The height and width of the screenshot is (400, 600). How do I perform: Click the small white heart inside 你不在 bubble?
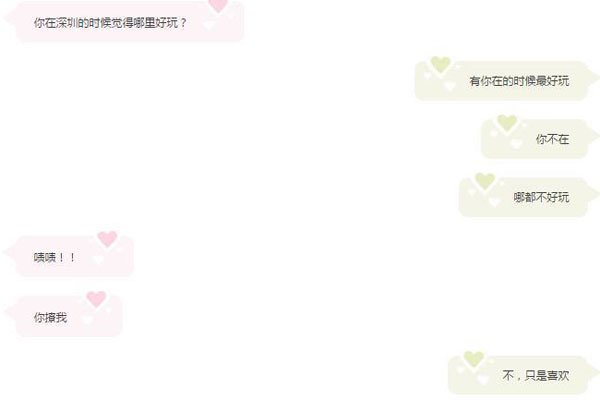coord(516,144)
